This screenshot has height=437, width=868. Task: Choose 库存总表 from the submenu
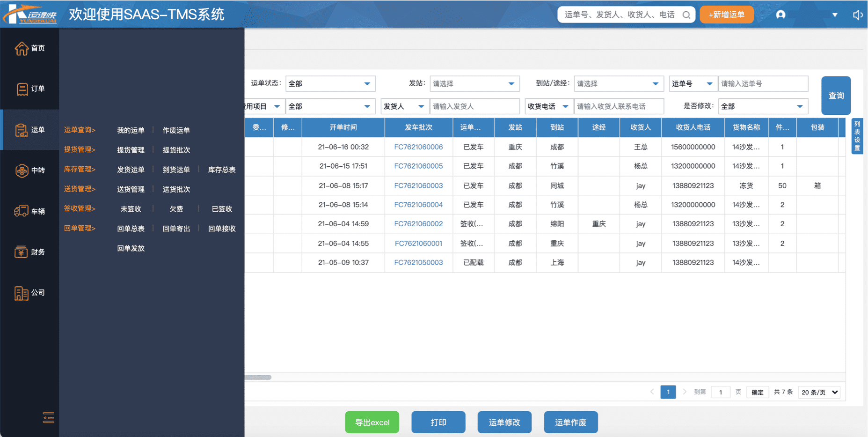[x=222, y=170]
